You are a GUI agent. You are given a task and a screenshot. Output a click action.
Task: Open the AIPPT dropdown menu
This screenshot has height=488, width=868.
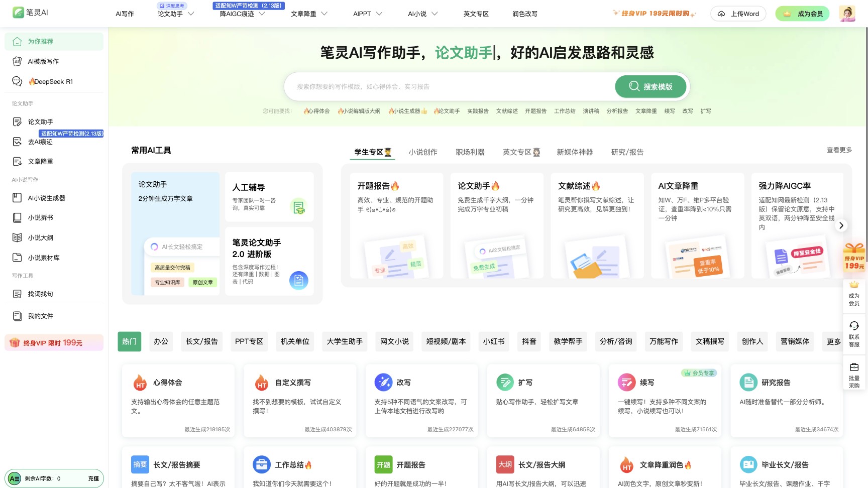(367, 14)
